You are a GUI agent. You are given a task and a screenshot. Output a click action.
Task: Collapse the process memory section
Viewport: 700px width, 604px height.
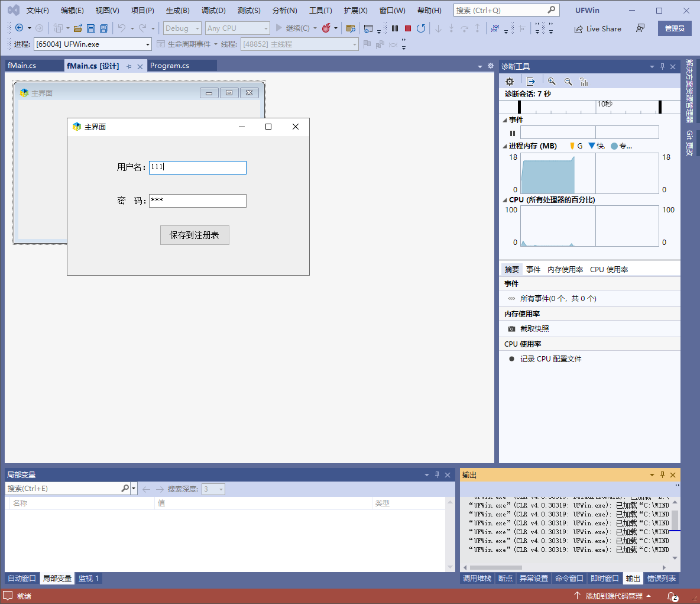click(505, 146)
